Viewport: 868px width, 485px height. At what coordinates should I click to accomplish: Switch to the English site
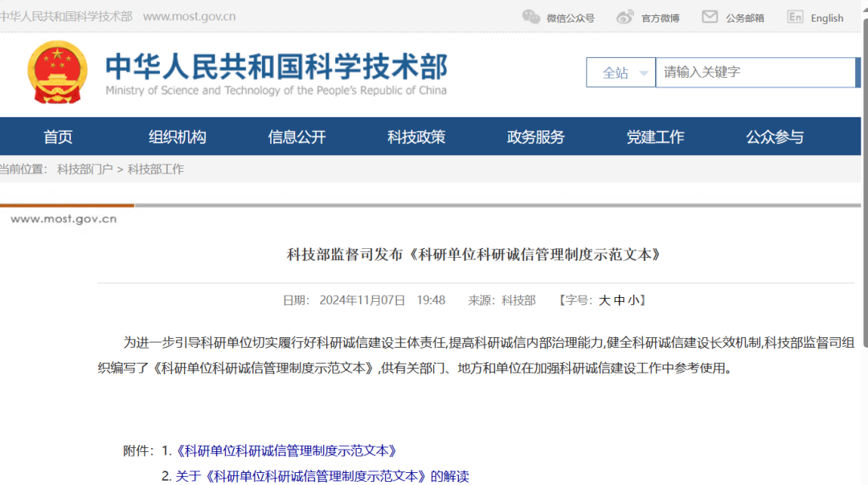(x=827, y=18)
